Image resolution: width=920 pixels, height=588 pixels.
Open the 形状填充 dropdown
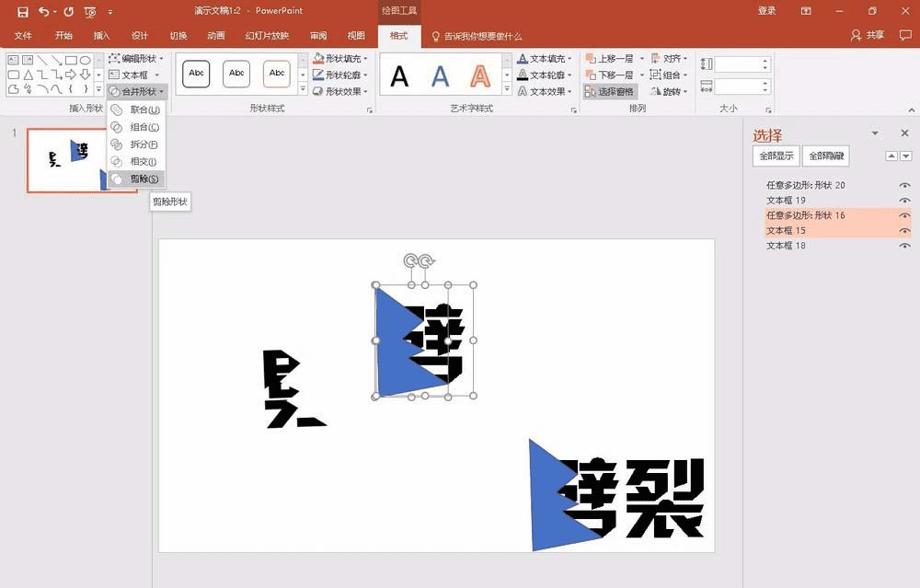pyautogui.click(x=340, y=59)
